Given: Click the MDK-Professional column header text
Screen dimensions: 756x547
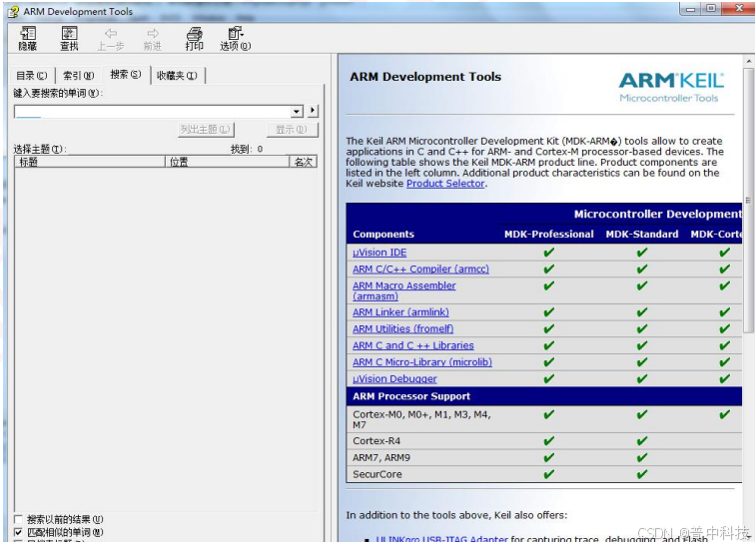Looking at the screenshot, I should (x=548, y=235).
